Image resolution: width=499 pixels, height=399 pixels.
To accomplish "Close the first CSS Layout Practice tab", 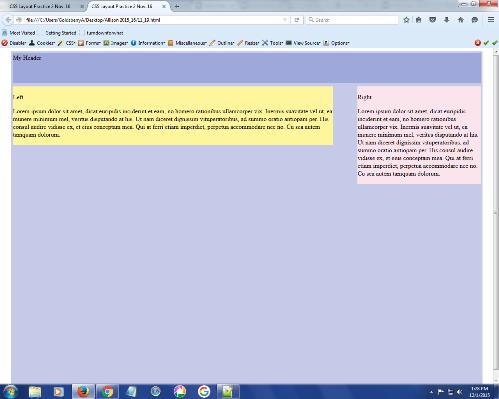I will pos(82,6).
